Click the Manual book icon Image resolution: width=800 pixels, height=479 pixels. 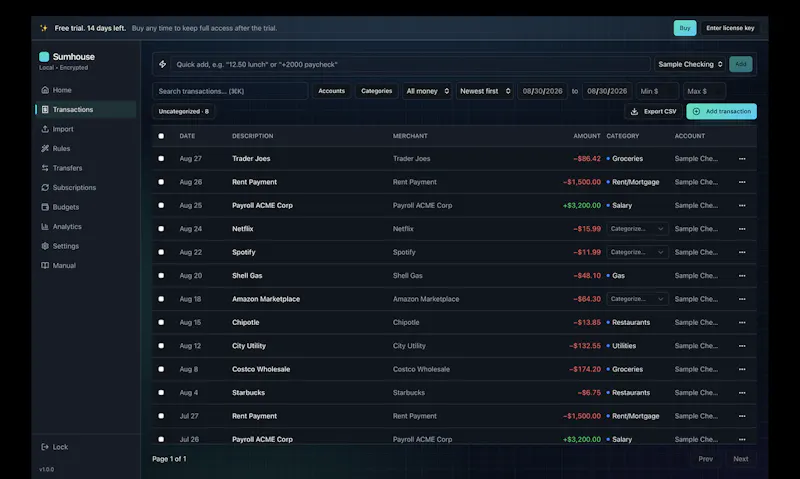coord(45,265)
